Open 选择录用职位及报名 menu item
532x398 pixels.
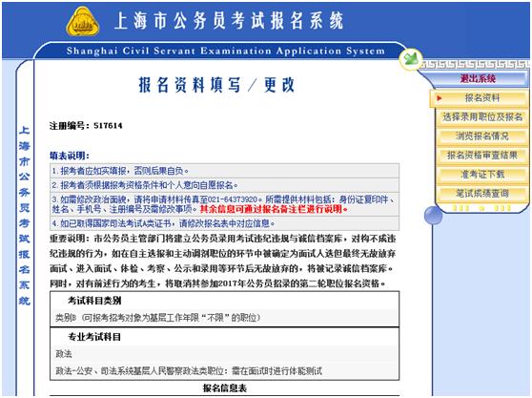tap(482, 117)
